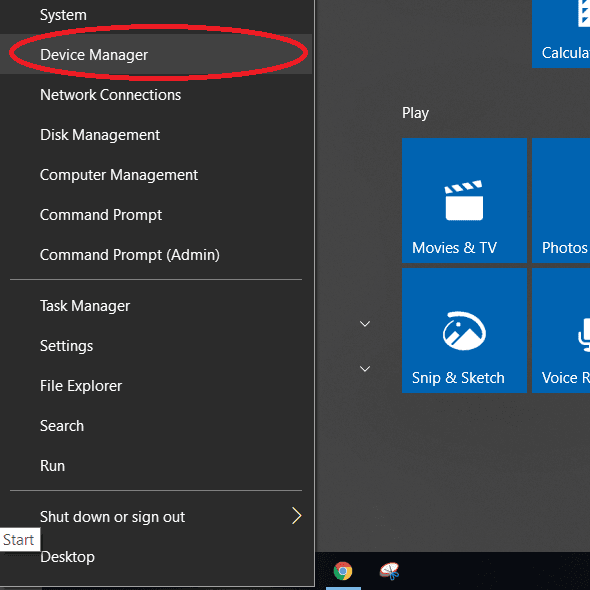
Task: Select Search in the menu
Action: [x=156, y=426]
